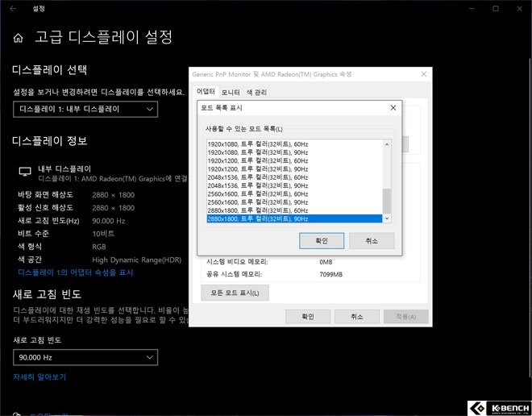Click 취소 in the properties window
Image resolution: width=532 pixels, height=416 pixels.
click(x=356, y=317)
